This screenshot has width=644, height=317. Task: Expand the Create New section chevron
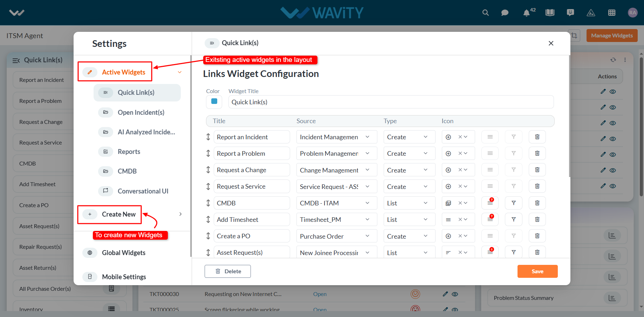click(180, 214)
